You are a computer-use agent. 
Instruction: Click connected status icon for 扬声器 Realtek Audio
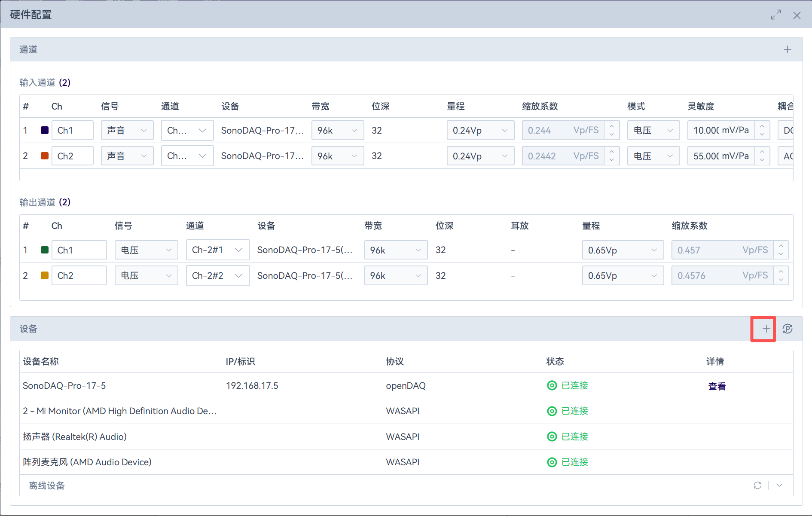point(552,437)
